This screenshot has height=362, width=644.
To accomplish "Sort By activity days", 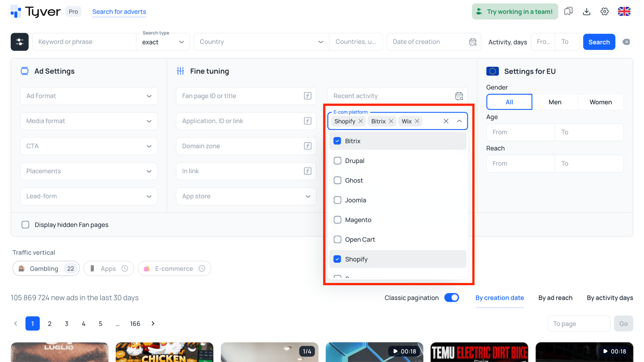I will coord(610,298).
